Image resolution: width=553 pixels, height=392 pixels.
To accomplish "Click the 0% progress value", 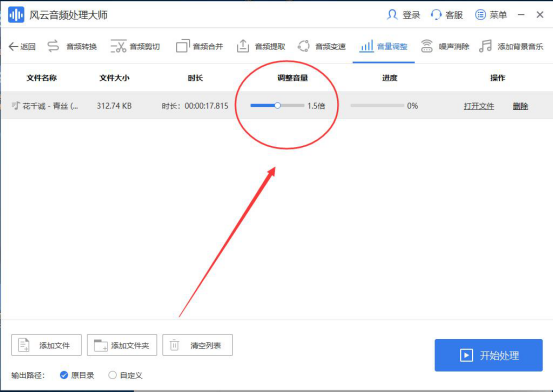I will [x=412, y=106].
